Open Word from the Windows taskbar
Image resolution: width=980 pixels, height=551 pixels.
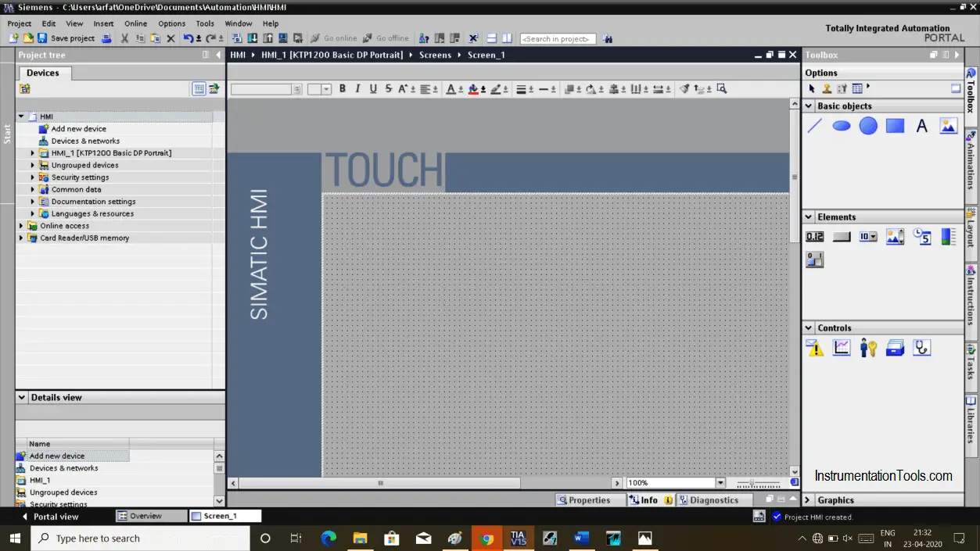click(x=581, y=538)
